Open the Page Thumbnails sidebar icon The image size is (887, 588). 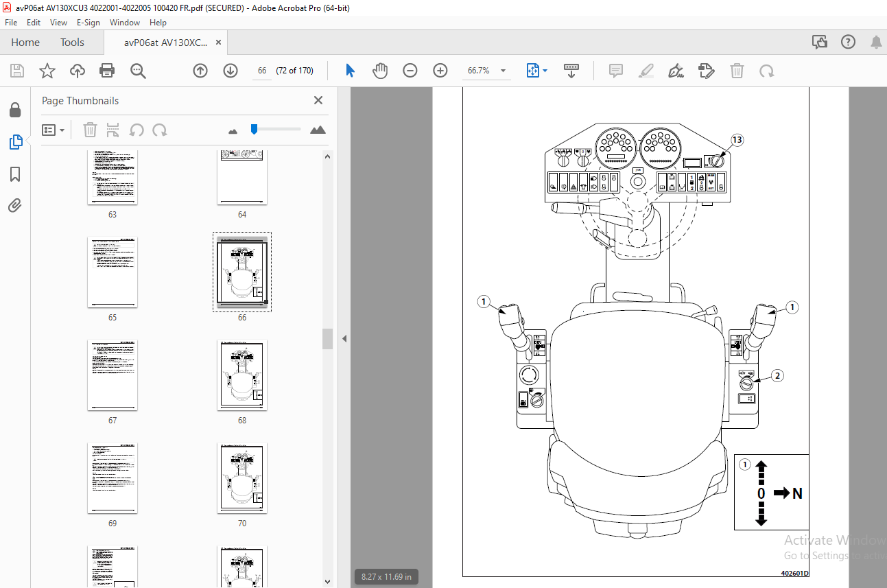pos(15,142)
